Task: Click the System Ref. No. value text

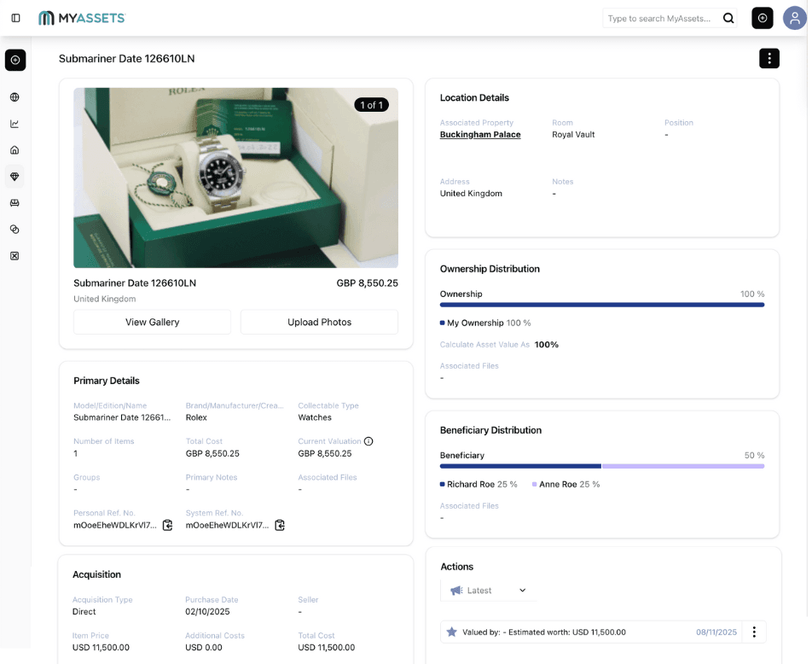Action: [228, 525]
